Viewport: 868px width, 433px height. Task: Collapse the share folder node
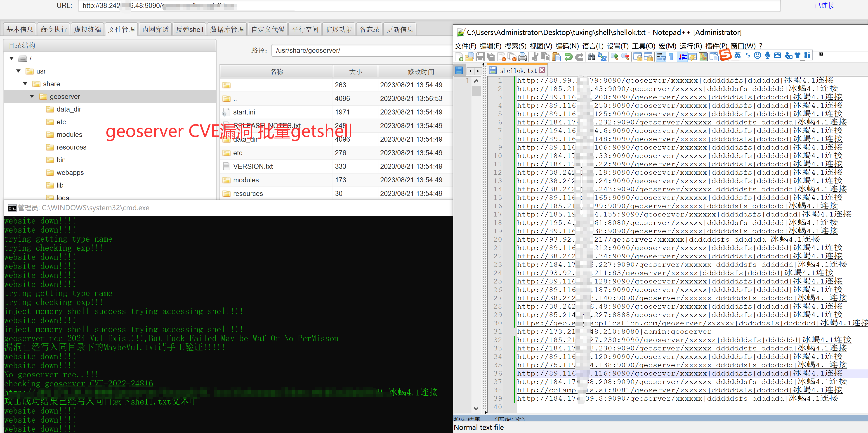[x=25, y=84]
